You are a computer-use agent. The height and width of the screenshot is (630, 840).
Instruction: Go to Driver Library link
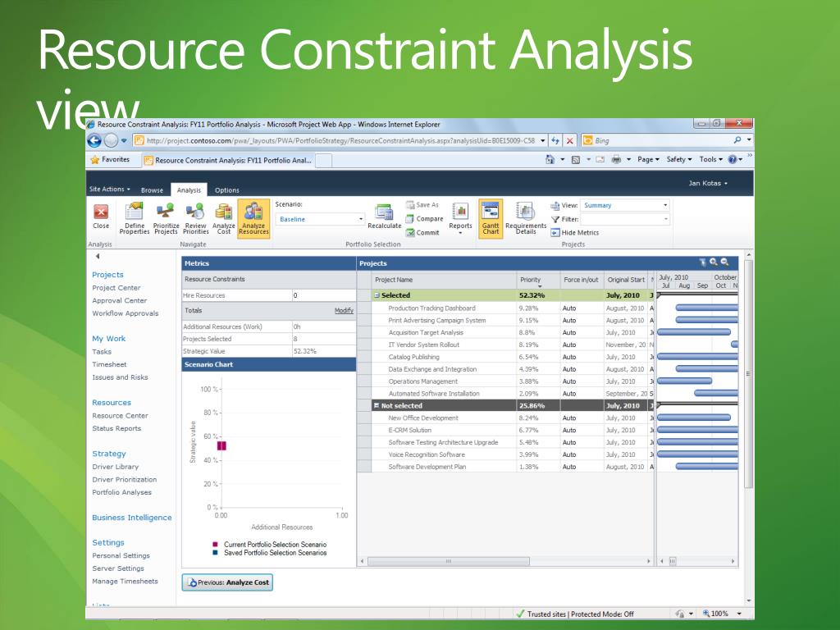coord(115,467)
